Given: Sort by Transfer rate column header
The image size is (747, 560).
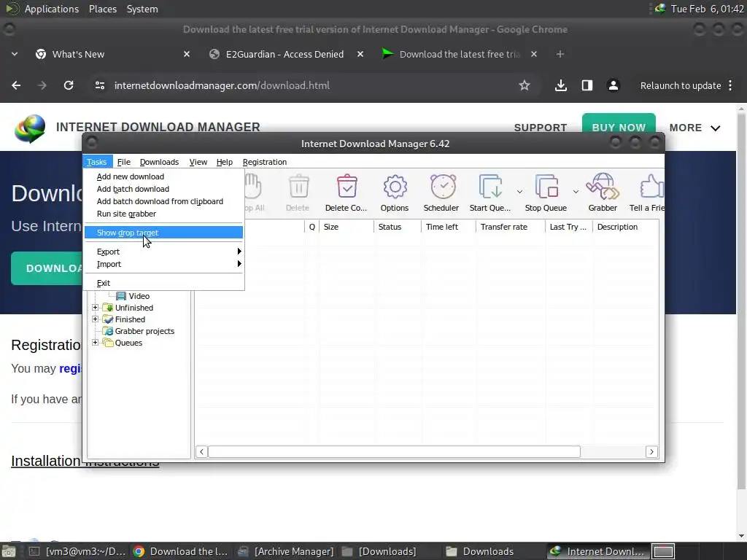Looking at the screenshot, I should click(510, 227).
